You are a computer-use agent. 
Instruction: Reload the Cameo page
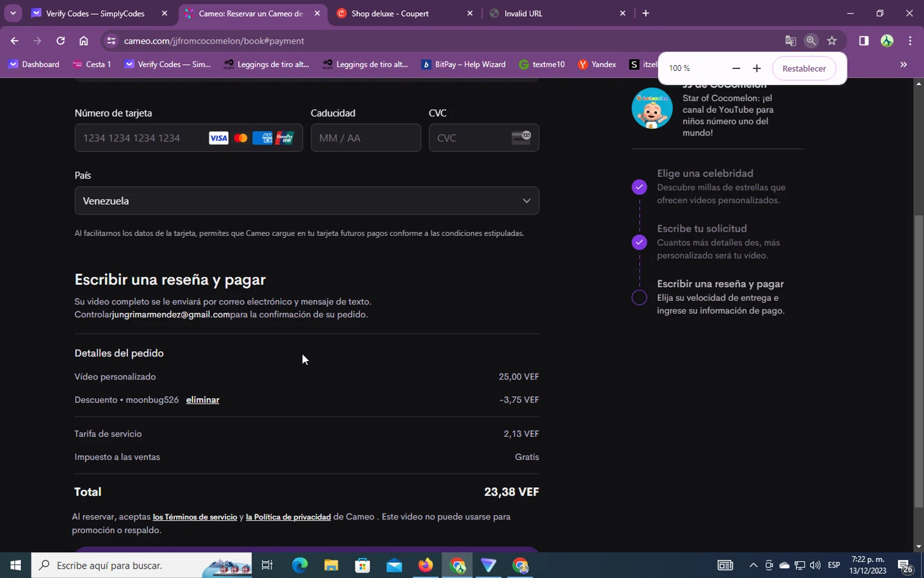[60, 41]
